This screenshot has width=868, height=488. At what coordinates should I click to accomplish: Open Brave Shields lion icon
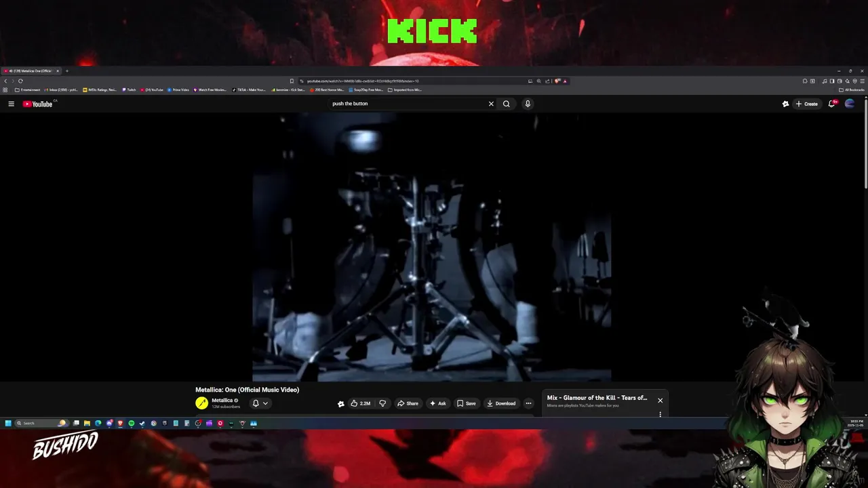[557, 81]
